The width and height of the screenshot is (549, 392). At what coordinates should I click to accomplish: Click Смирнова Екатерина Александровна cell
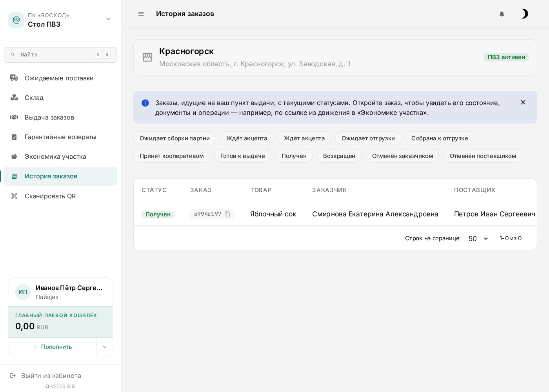click(x=375, y=214)
